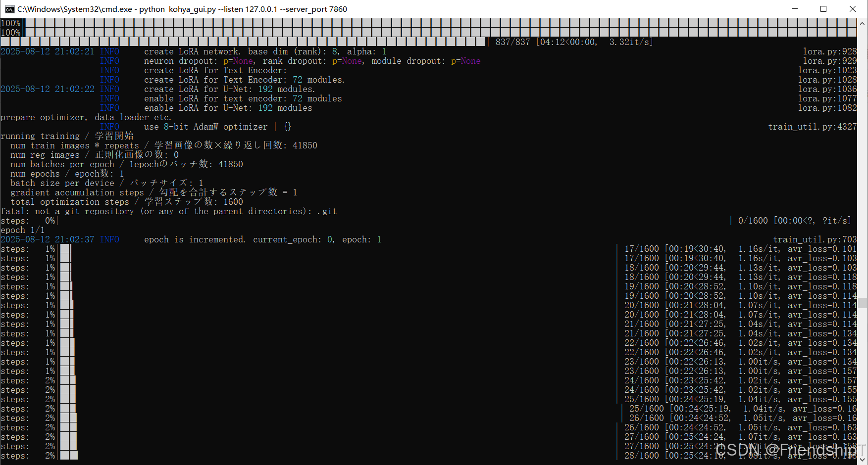Close the command prompt window

point(852,9)
